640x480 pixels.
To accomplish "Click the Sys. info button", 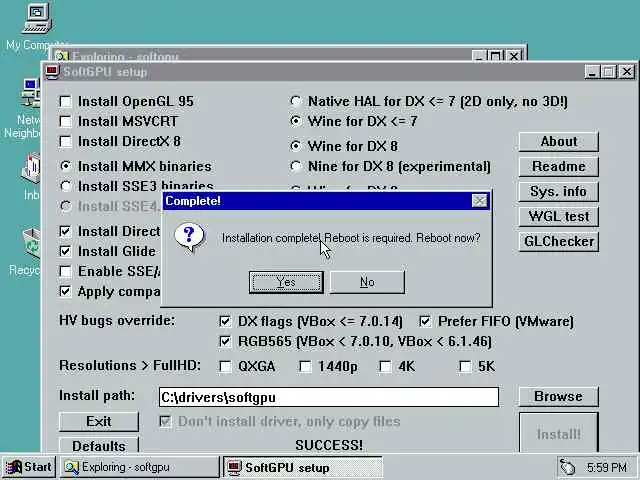I will point(558,191).
